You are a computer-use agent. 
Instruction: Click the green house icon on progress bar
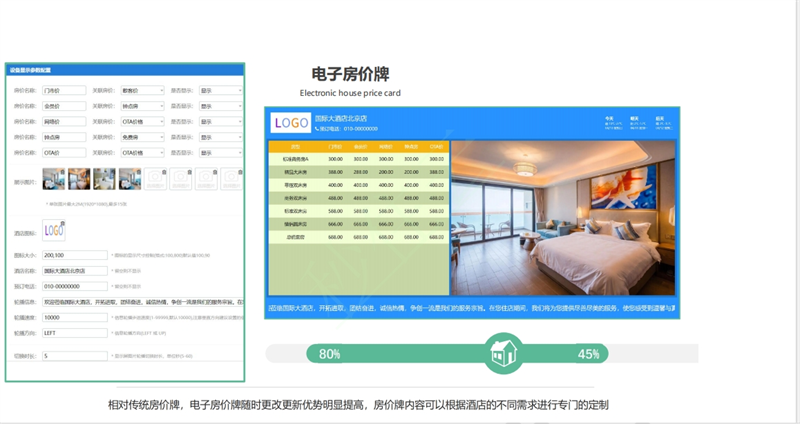pos(502,353)
